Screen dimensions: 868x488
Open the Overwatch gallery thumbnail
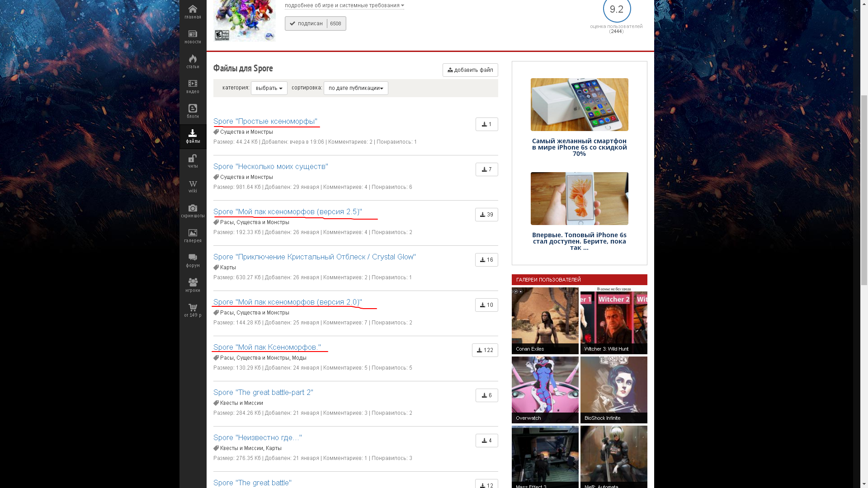[x=545, y=389]
